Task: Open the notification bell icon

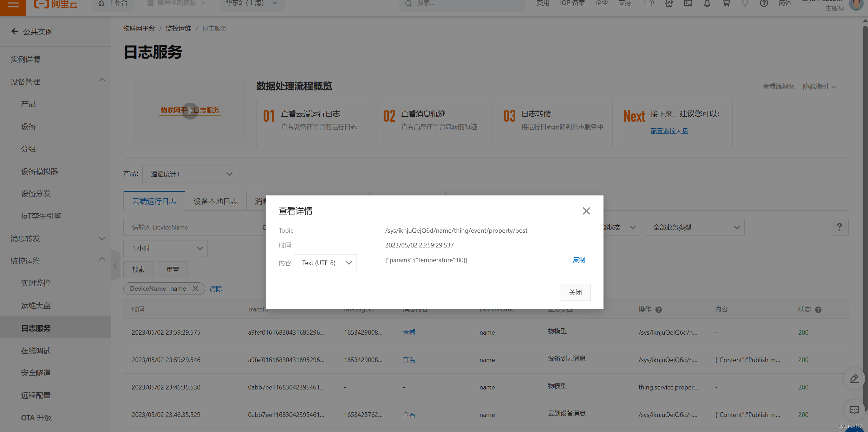Action: [x=707, y=4]
